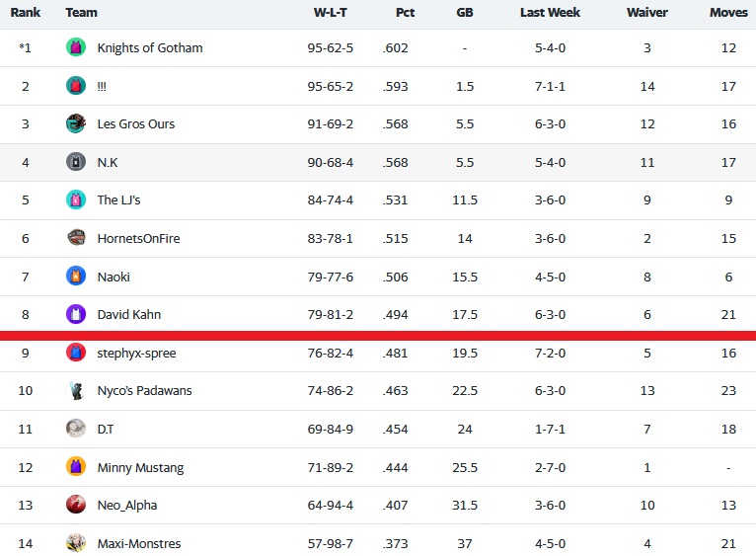Open the !!! team's red jersey avatar
The width and height of the screenshot is (756, 556).
point(76,86)
